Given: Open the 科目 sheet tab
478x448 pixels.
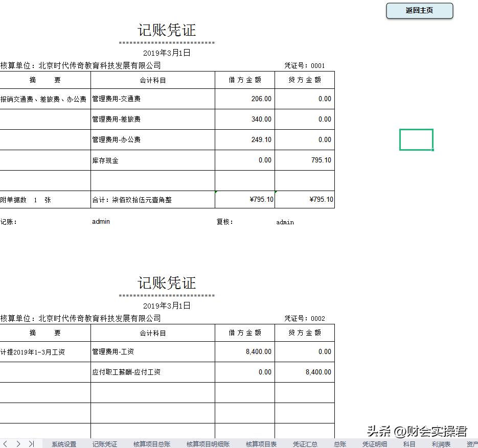Looking at the screenshot, I should click(x=408, y=444).
